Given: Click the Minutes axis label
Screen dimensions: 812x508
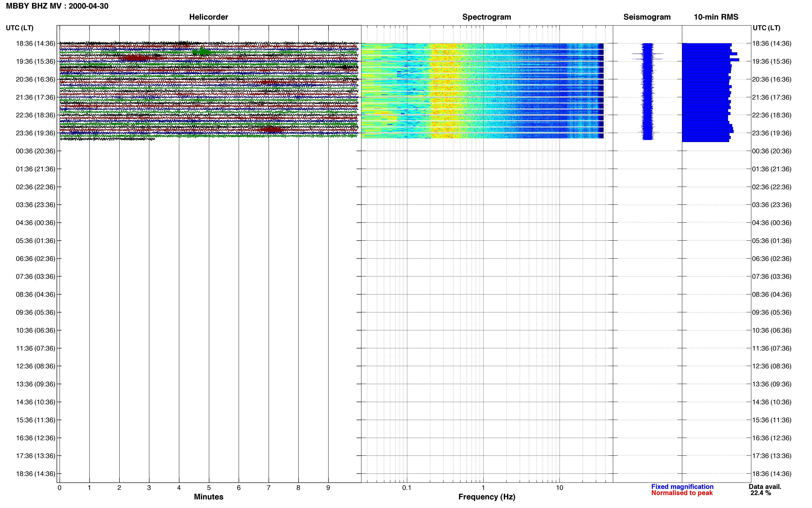Looking at the screenshot, I should click(209, 497).
